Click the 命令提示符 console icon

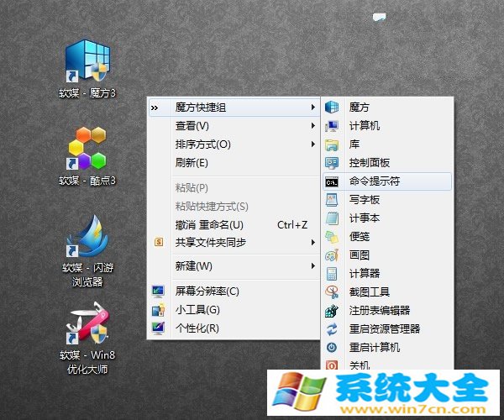pos(332,182)
